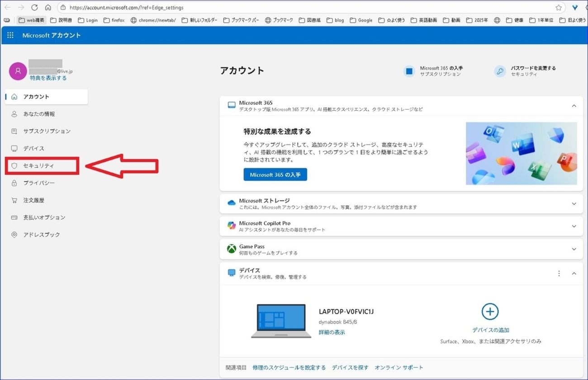The height and width of the screenshot is (380, 588).
Task: Expand the Microsoft ストレージ section
Action: tap(574, 203)
